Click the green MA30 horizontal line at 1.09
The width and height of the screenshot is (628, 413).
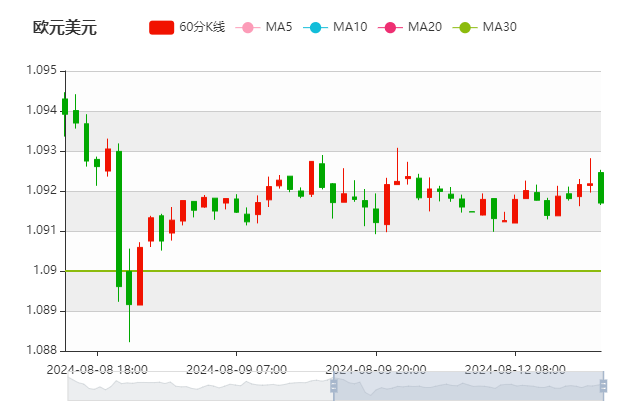(332, 271)
